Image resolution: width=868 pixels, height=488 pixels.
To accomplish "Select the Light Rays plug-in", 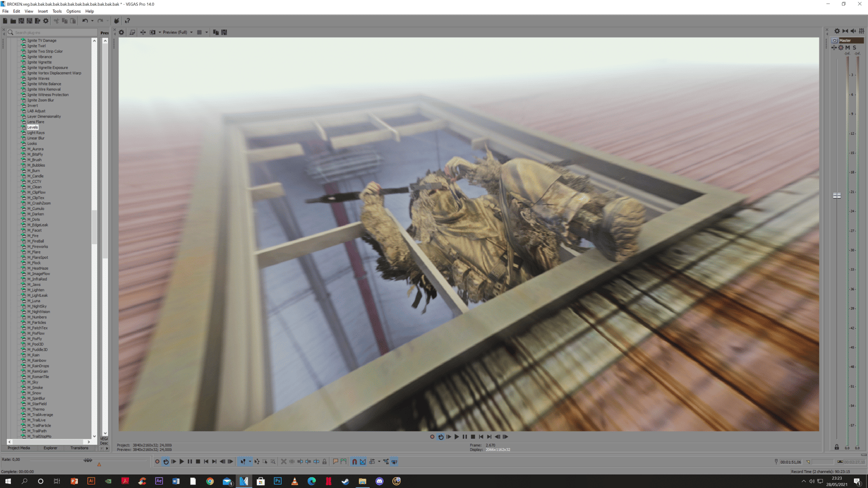I will point(36,133).
